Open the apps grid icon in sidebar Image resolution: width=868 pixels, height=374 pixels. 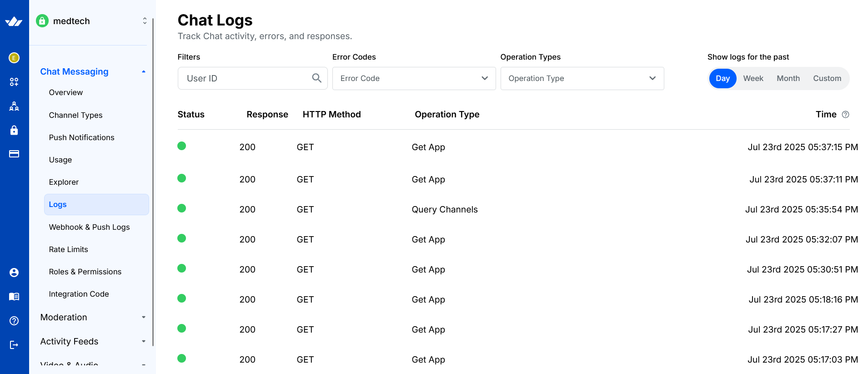click(14, 82)
